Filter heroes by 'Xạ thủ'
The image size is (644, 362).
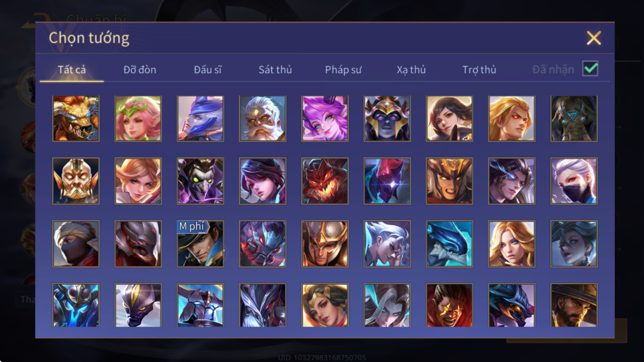tap(411, 70)
